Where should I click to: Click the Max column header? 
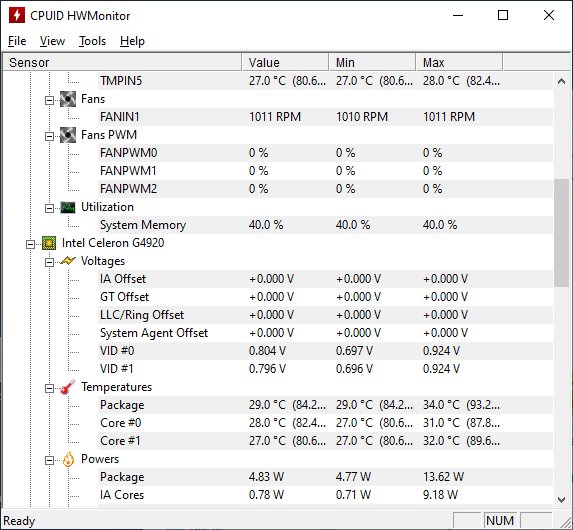[459, 63]
